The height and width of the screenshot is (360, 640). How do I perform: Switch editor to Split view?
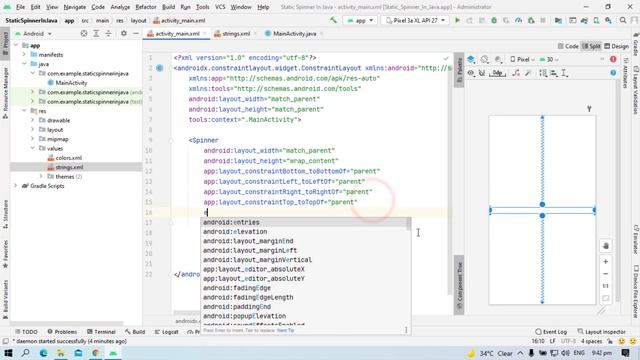(x=591, y=46)
